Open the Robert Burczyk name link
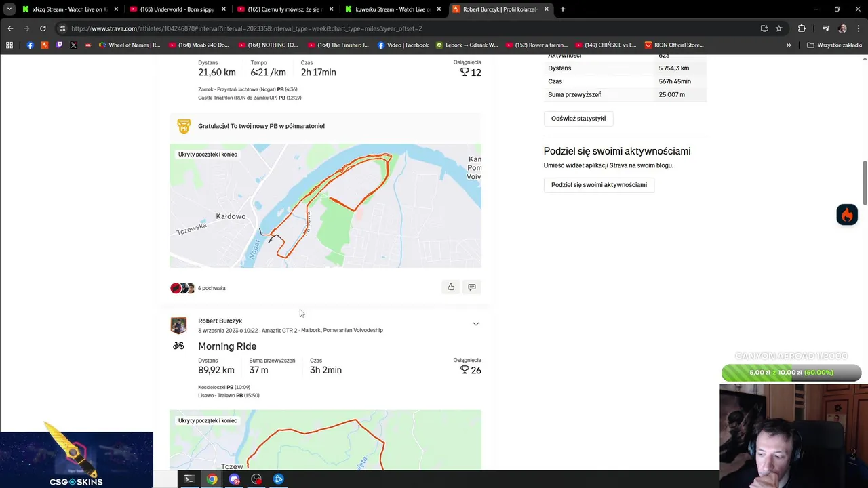 [220, 321]
